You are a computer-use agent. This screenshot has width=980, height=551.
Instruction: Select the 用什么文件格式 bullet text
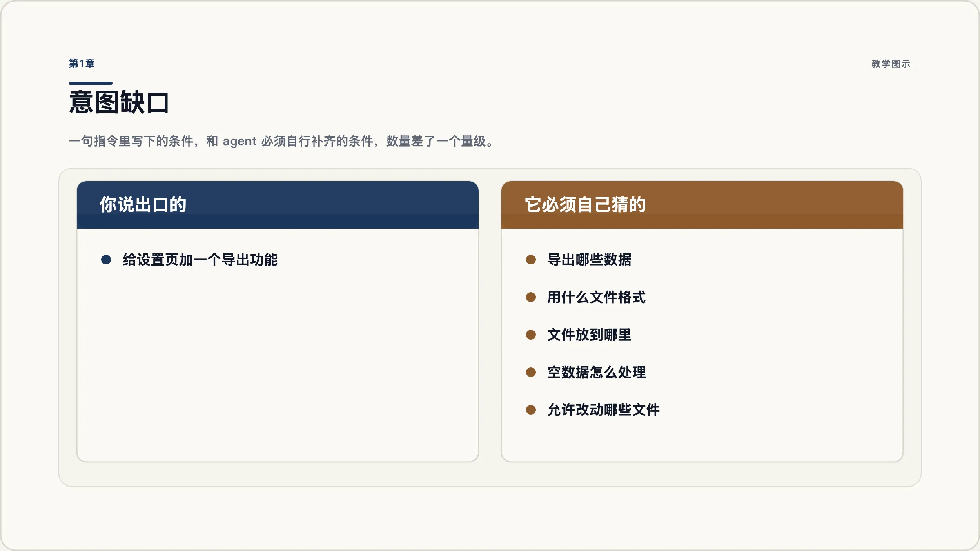coord(596,297)
